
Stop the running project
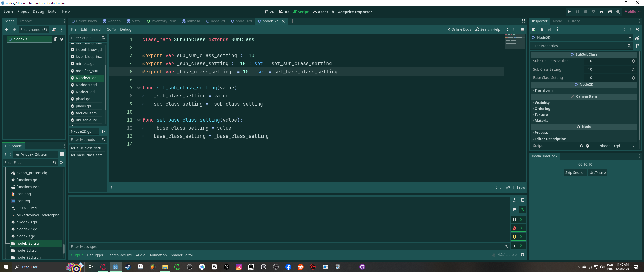click(586, 12)
